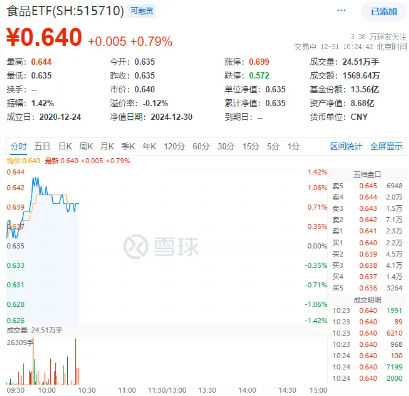The height and width of the screenshot is (396, 409).
Task: Click the 卖4 order row at 0.644
Action: click(x=367, y=197)
